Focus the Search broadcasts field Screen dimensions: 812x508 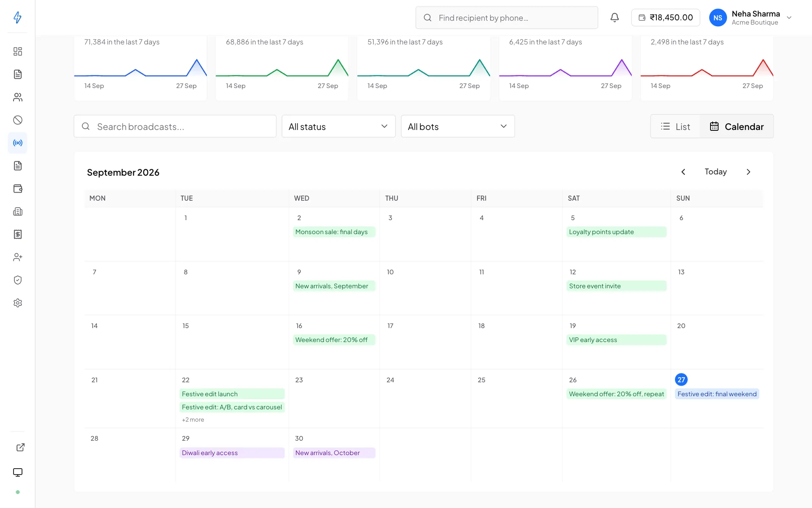pos(175,127)
